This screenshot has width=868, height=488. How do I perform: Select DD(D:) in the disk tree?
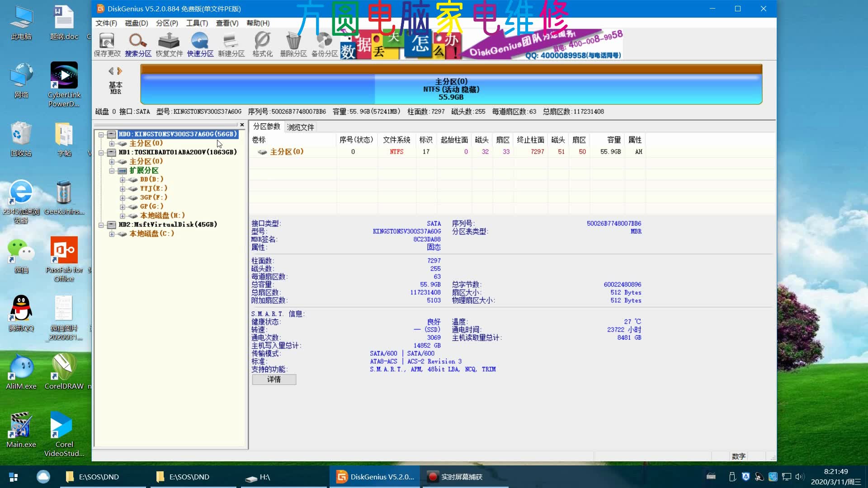[x=151, y=179]
